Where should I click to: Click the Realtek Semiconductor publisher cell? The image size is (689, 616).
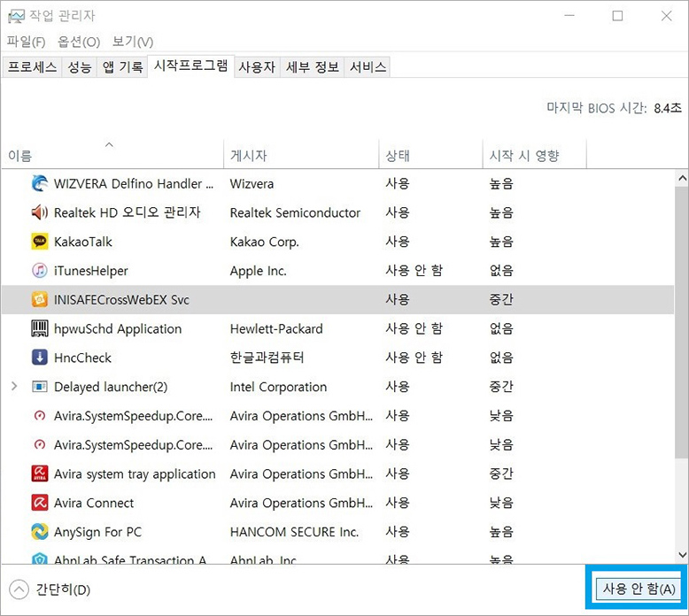pos(295,212)
